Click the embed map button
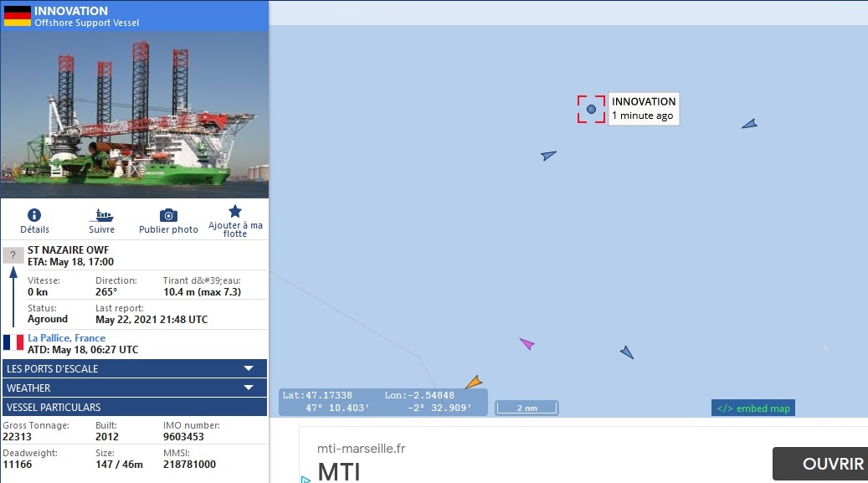 [x=752, y=408]
